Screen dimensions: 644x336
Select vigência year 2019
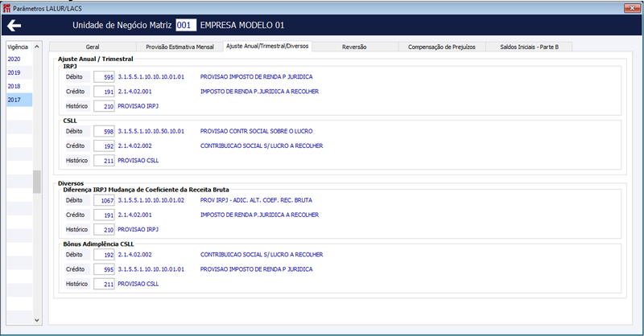click(x=19, y=72)
